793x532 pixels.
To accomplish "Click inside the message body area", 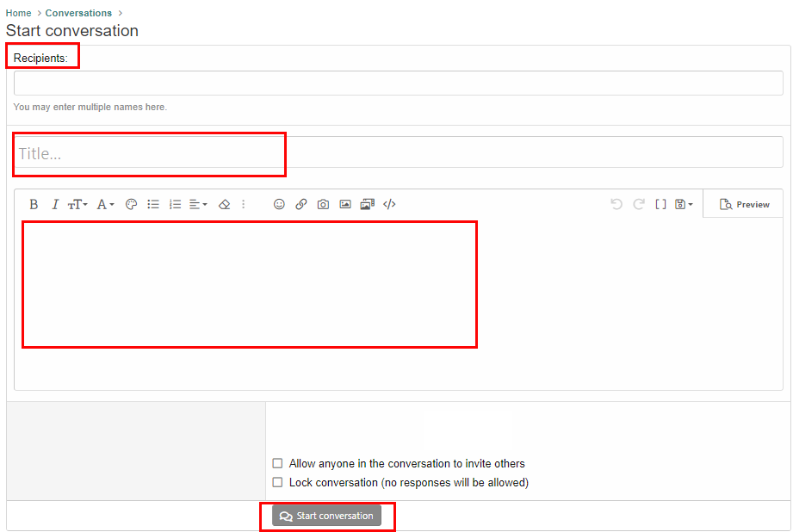I will point(399,303).
